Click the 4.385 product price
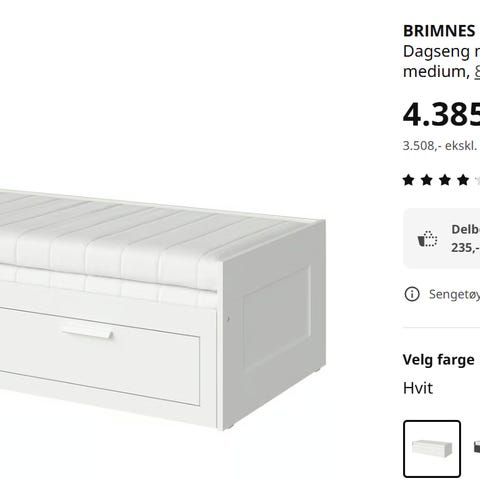 [441, 115]
